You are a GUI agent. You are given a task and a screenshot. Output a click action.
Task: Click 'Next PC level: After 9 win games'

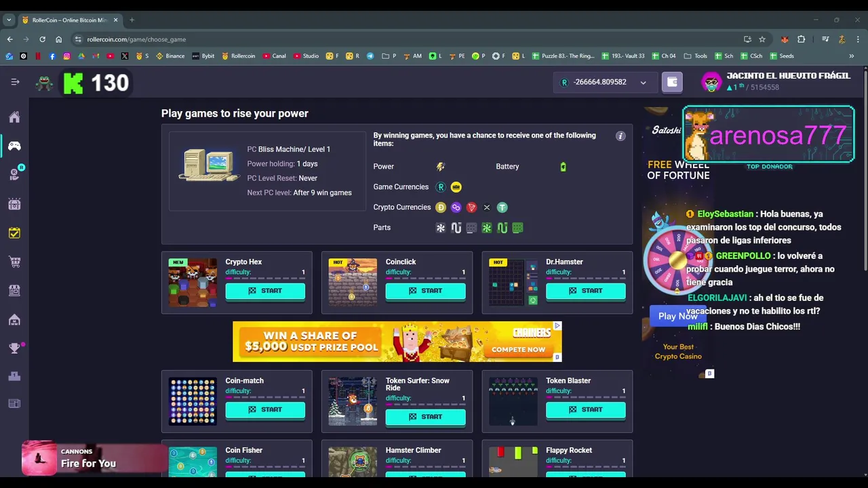click(x=299, y=192)
